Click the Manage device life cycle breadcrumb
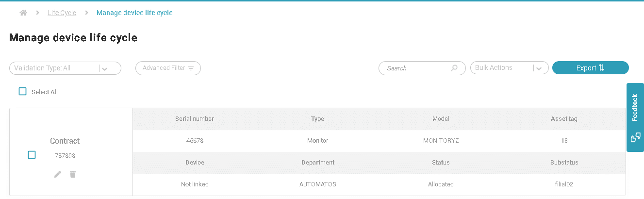The image size is (644, 199). (x=134, y=13)
